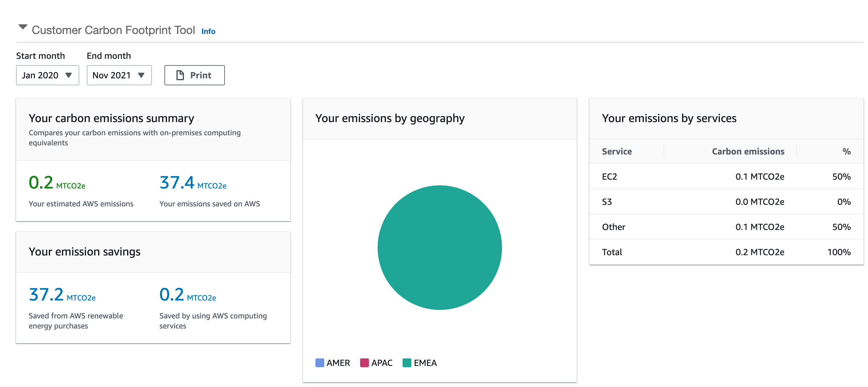Click the Carbon emissions column header
The image size is (868, 387).
(x=748, y=152)
